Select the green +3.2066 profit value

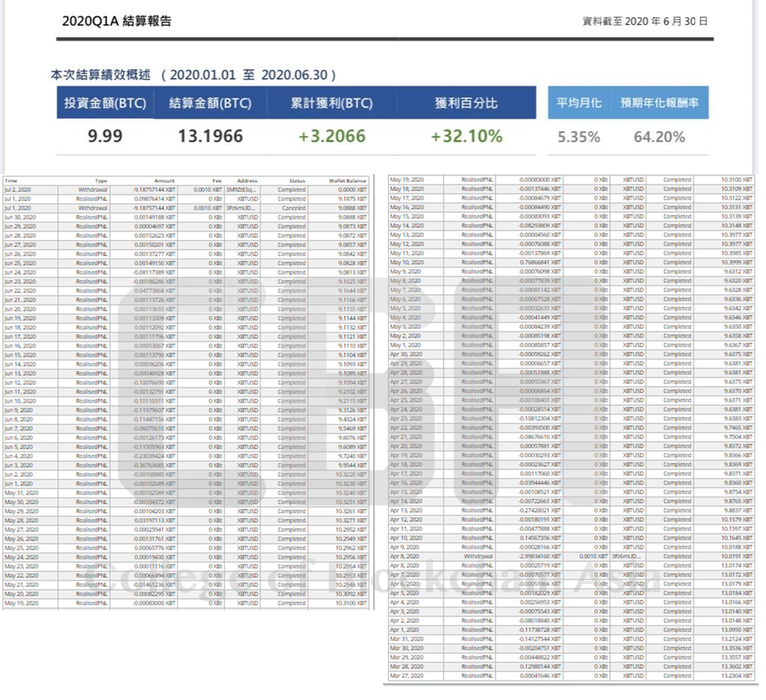(x=331, y=136)
